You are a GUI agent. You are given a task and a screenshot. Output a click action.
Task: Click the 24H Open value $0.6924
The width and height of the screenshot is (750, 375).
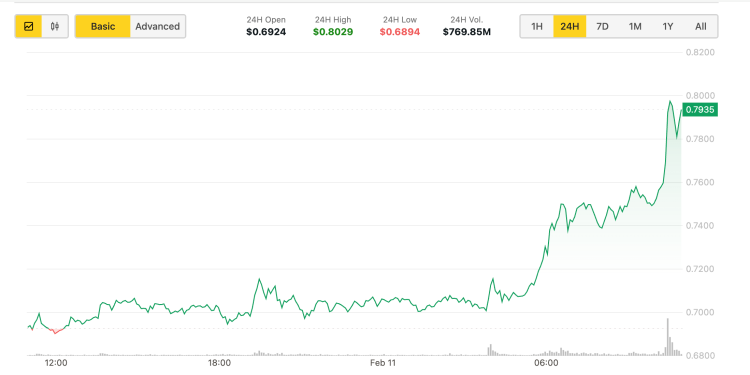click(266, 32)
